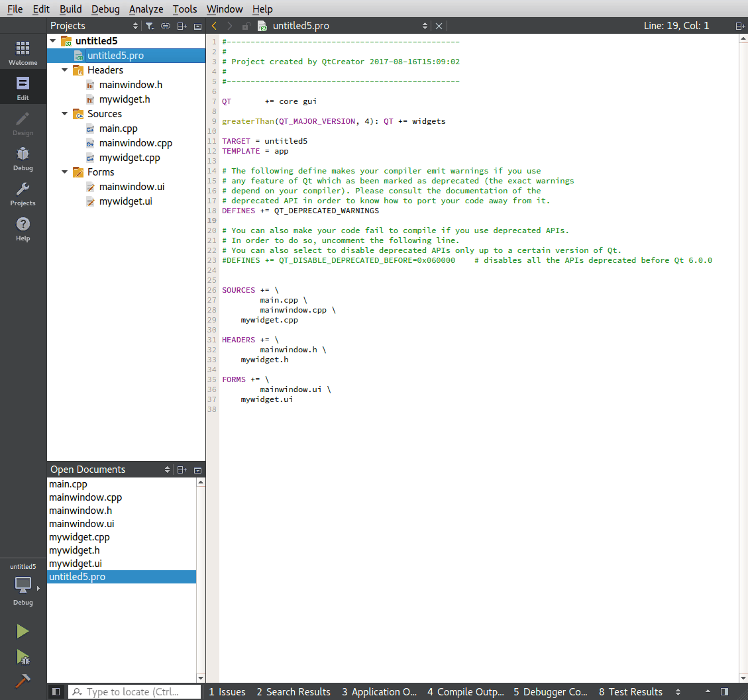748x700 pixels.
Task: Start debugging via the debug-run icon
Action: pyautogui.click(x=23, y=659)
